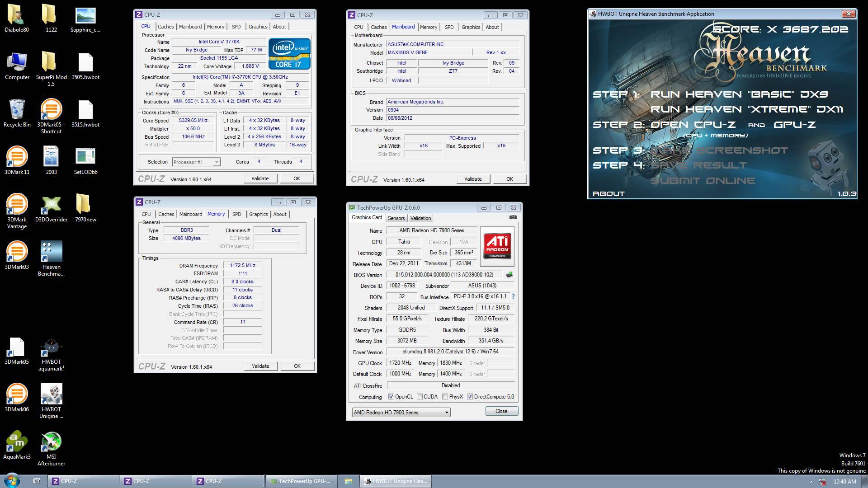Switch to Caches tab in CPU window
This screenshot has width=868, height=488.
point(165,27)
